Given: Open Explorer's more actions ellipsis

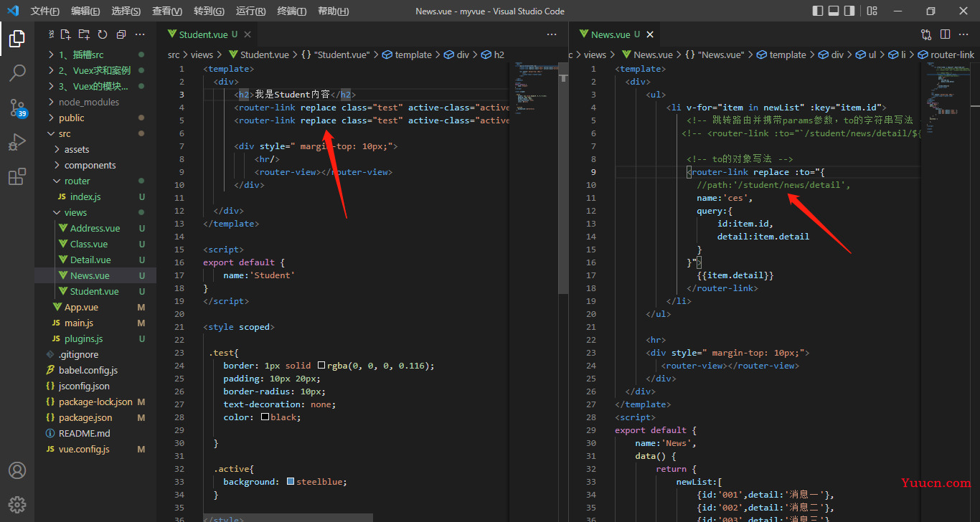Looking at the screenshot, I should pyautogui.click(x=141, y=34).
